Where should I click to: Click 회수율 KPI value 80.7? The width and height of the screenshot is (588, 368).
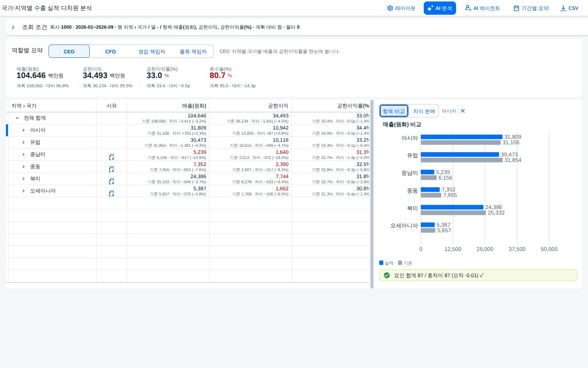[x=218, y=75]
